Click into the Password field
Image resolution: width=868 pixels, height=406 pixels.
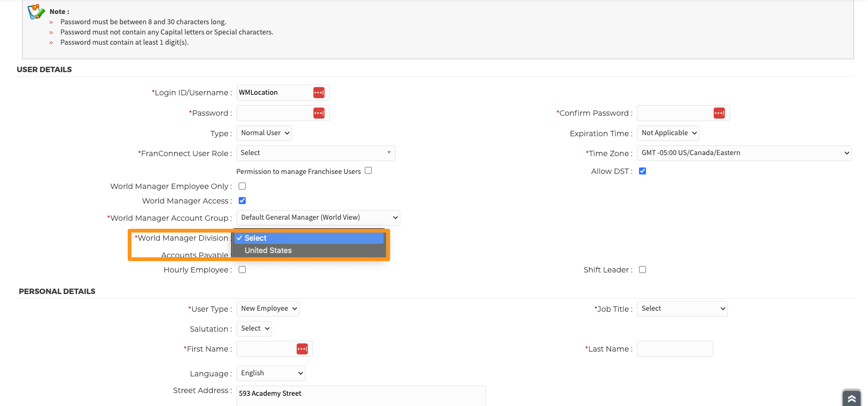(x=283, y=113)
